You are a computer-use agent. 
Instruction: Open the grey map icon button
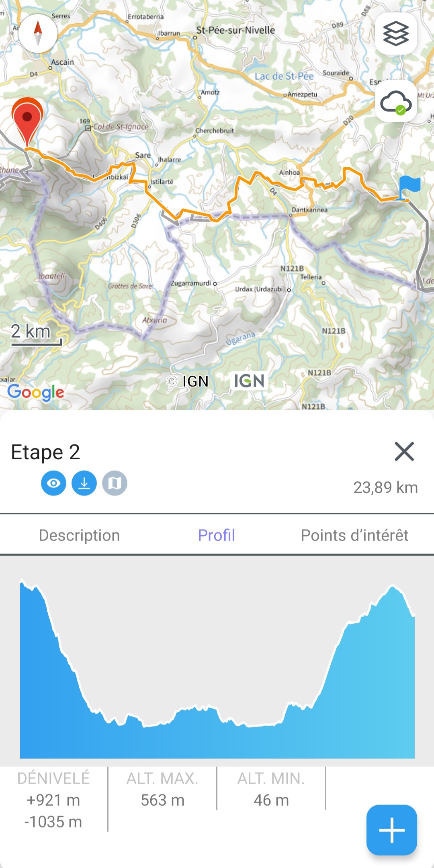pos(115,483)
